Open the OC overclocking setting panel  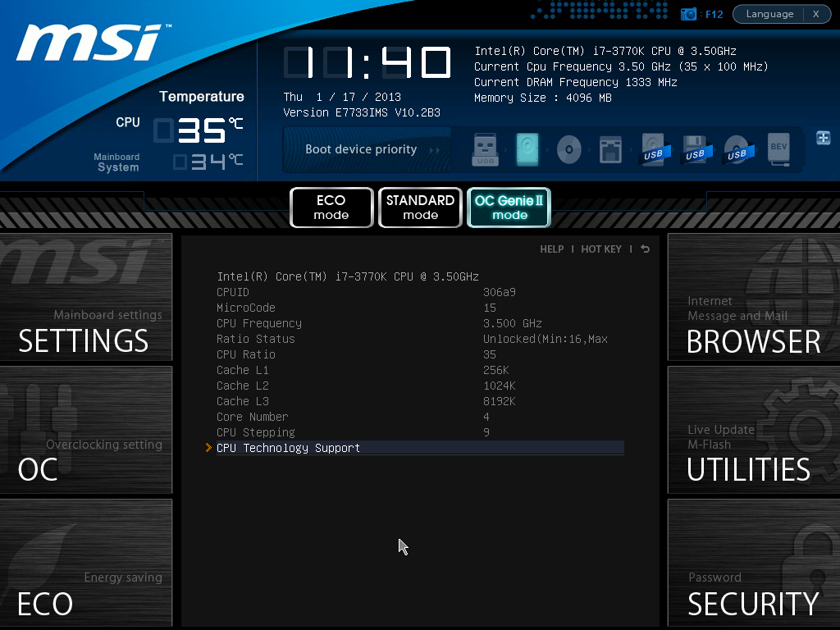point(86,430)
